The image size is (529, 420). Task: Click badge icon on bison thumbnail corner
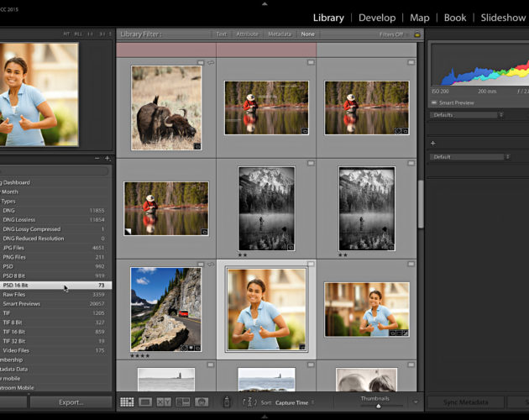[197, 146]
